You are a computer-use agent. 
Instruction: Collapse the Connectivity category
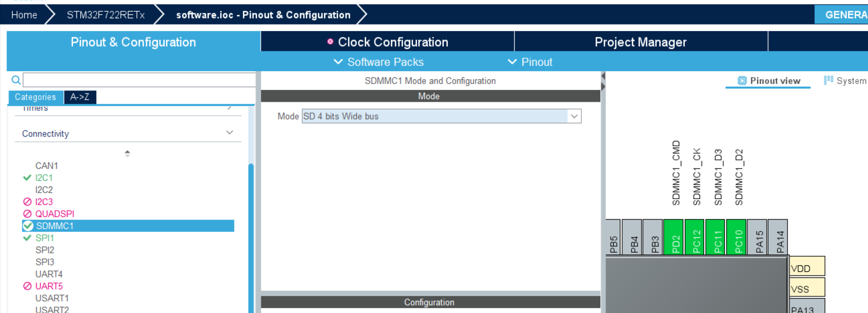(230, 133)
